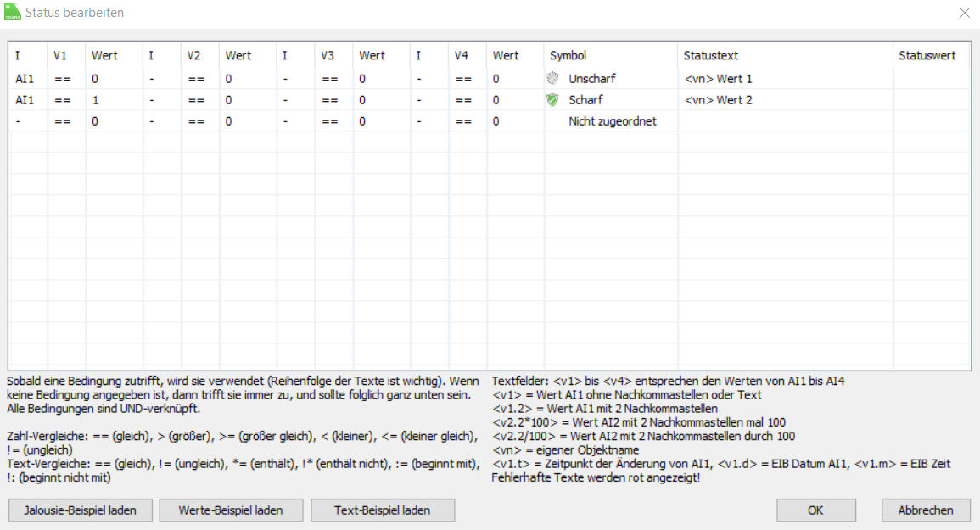Select the Nicht zugeordnet cell

(x=613, y=121)
